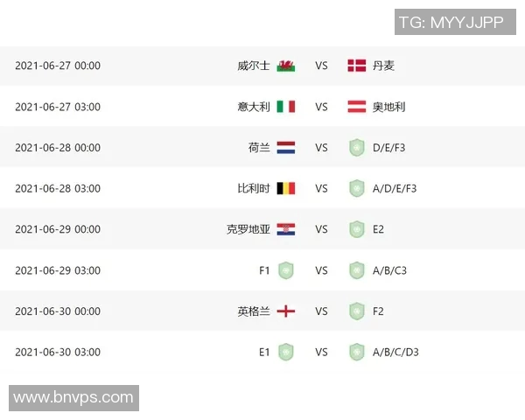
Task: Click the Denmark flag icon
Action: (356, 66)
